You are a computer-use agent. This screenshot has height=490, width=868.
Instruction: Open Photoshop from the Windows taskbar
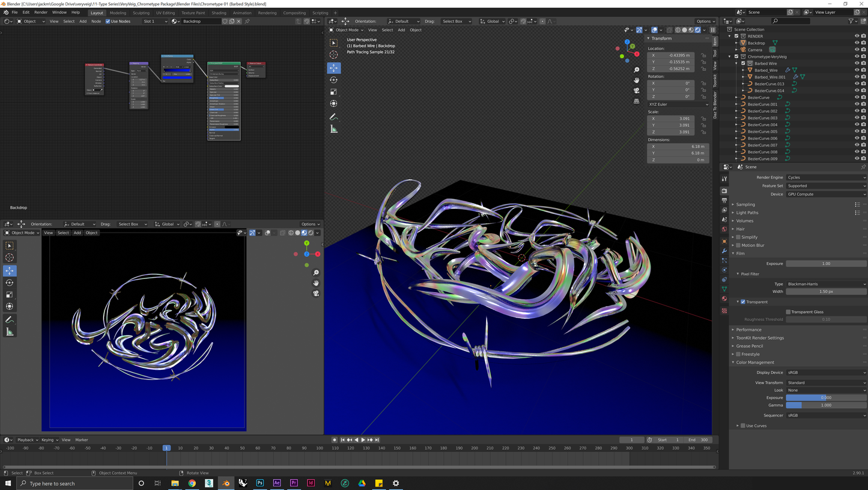click(260, 483)
